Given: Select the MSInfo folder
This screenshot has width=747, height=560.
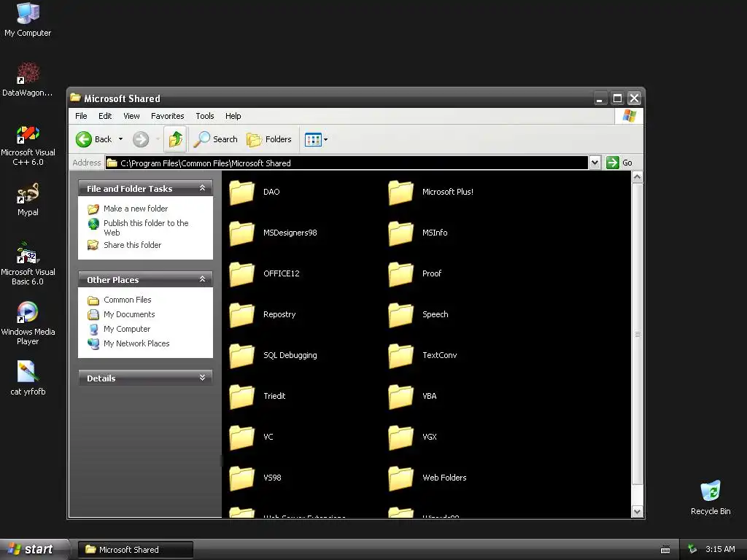Looking at the screenshot, I should click(x=418, y=233).
